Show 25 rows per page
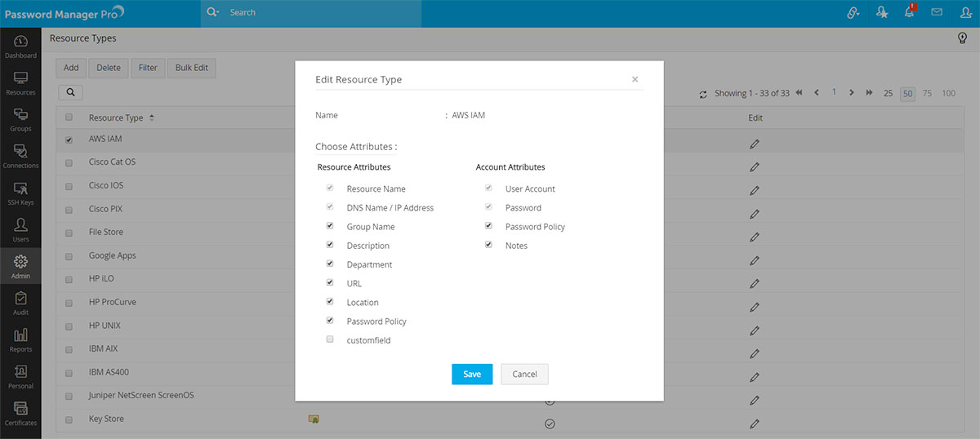Screen dimensions: 980x439 coord(888,93)
